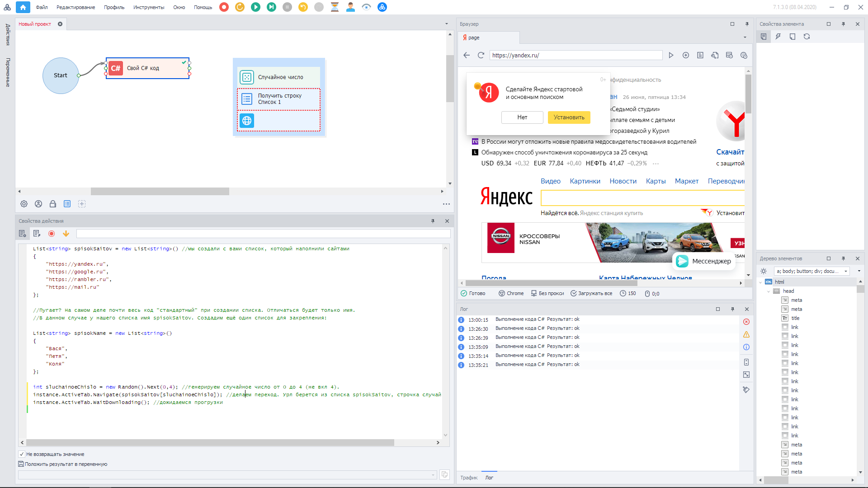Click the browser URL address field
This screenshot has height=488, width=868.
575,55
